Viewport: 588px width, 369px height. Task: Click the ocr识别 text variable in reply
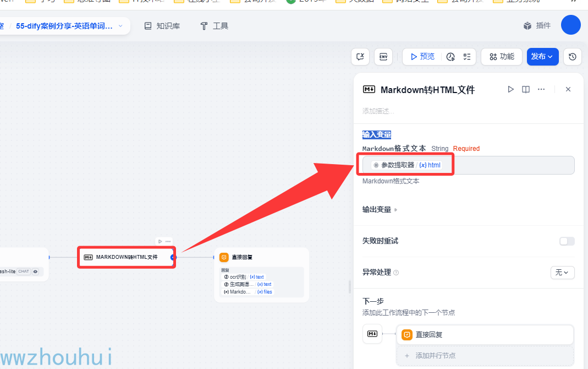[244, 276]
